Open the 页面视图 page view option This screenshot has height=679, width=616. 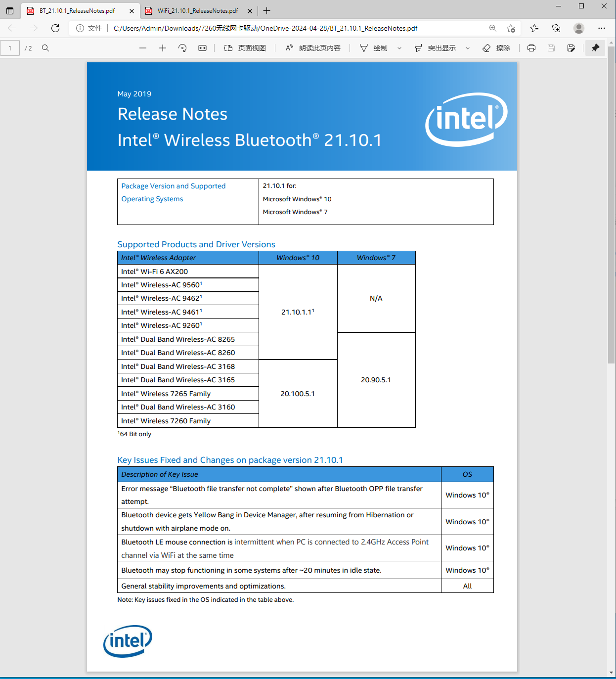pyautogui.click(x=245, y=48)
